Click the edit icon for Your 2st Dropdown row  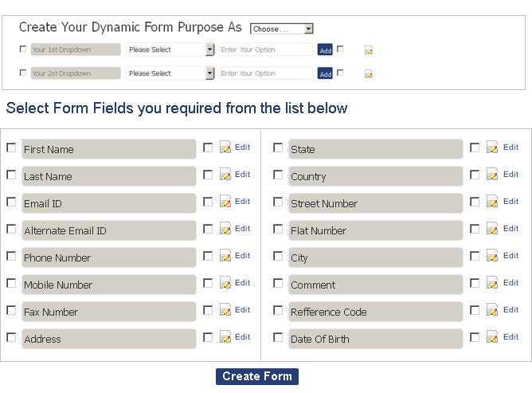coord(369,73)
